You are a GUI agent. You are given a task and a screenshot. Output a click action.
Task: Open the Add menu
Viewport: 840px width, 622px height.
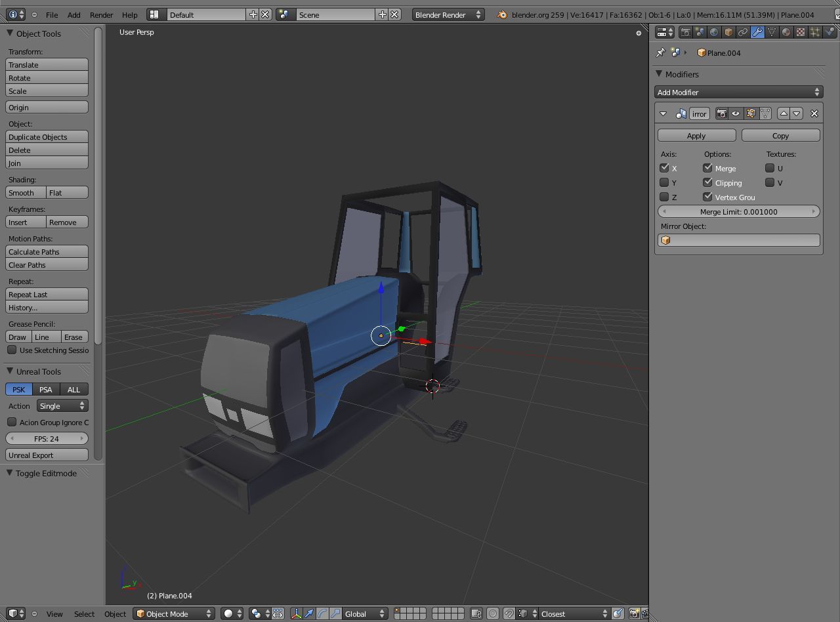pyautogui.click(x=74, y=14)
